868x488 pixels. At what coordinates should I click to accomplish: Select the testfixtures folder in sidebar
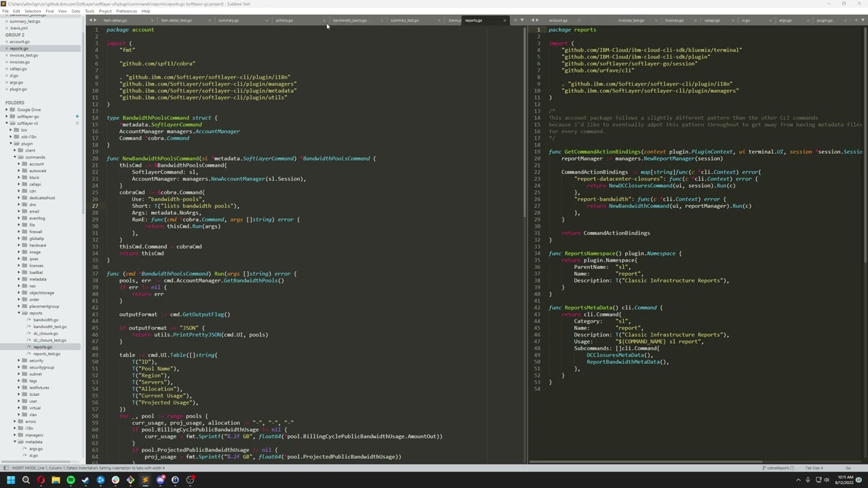[39, 387]
